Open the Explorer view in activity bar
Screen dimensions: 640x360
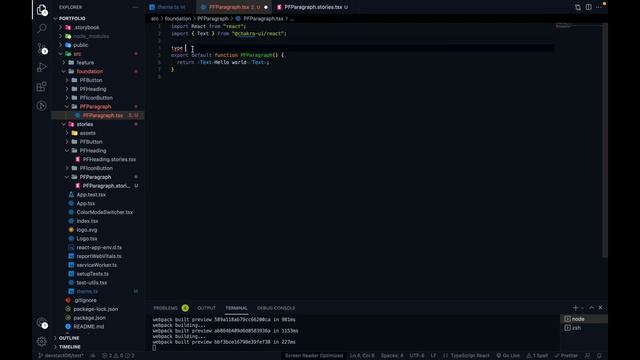pyautogui.click(x=42, y=10)
